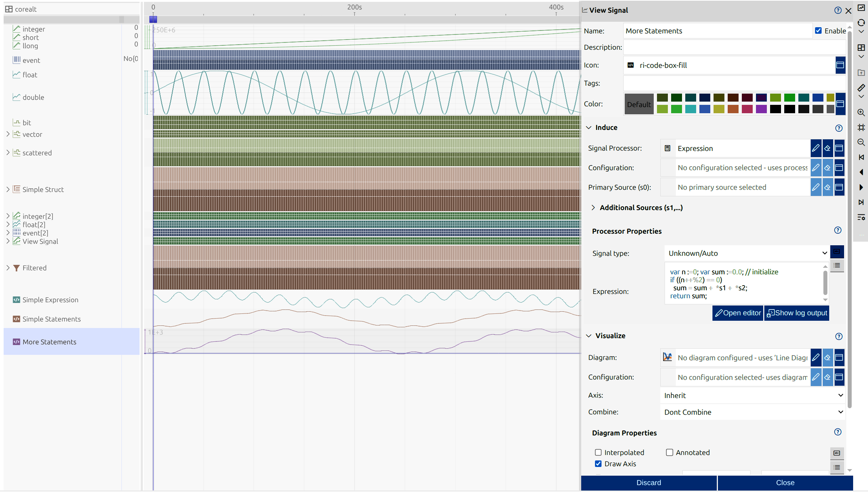Open the Signal type dropdown
This screenshot has height=492, width=868.
747,253
